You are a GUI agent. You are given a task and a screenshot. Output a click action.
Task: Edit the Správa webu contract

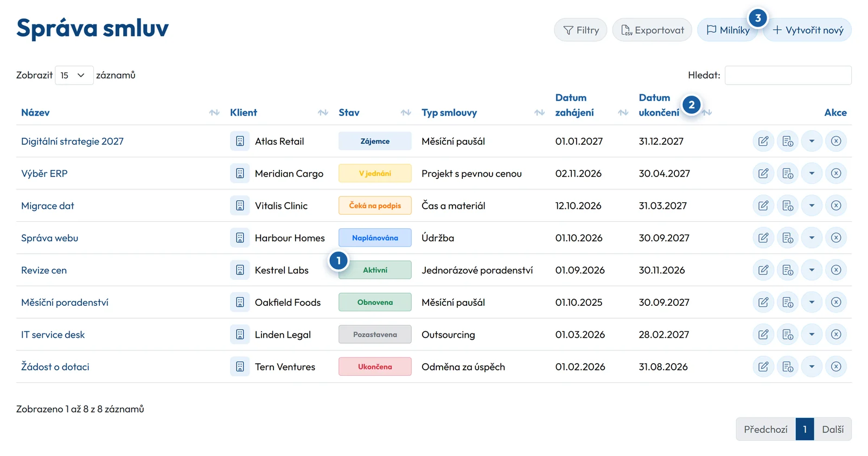pyautogui.click(x=763, y=237)
